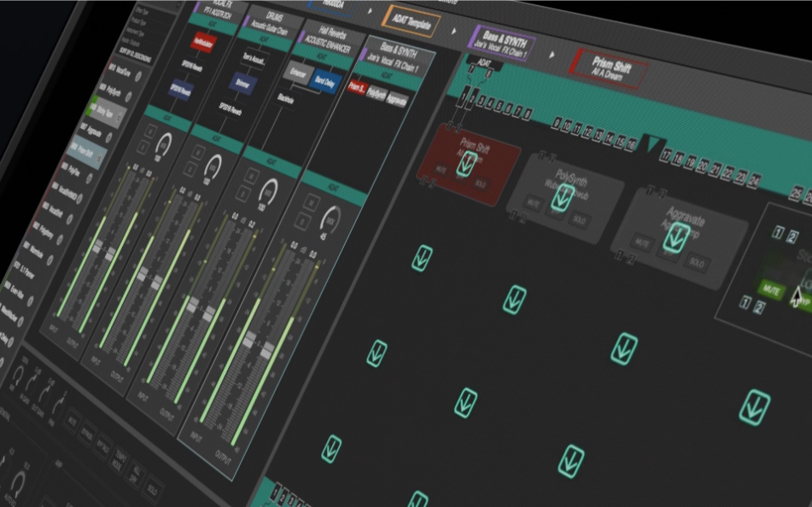812x507 pixels.
Task: Toggle MUTE on the Aggravate block
Action: [642, 243]
